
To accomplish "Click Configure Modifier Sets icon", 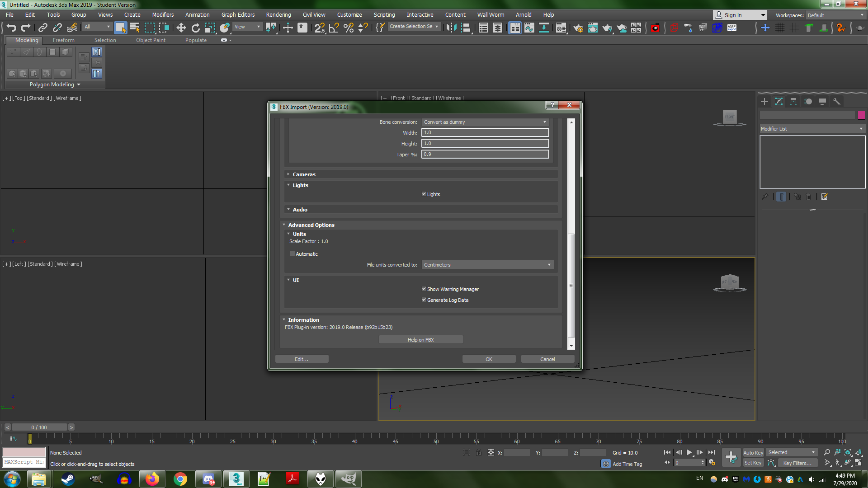I will 825,197.
